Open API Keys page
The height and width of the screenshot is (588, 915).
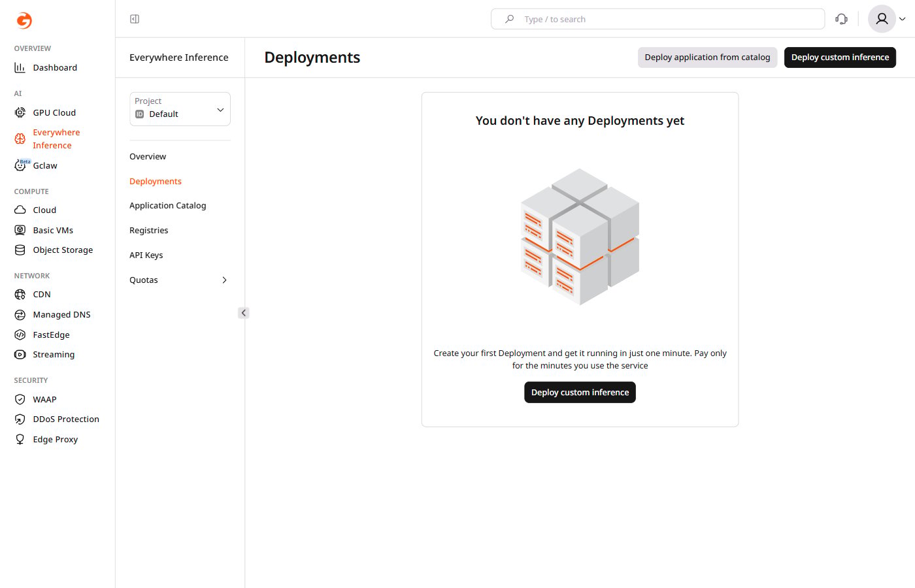(146, 255)
